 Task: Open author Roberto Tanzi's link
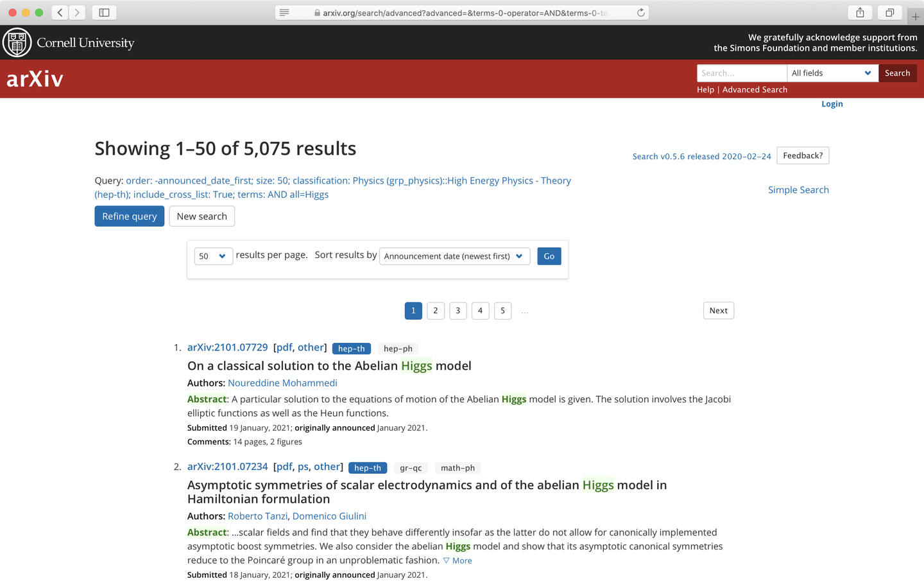click(x=258, y=516)
